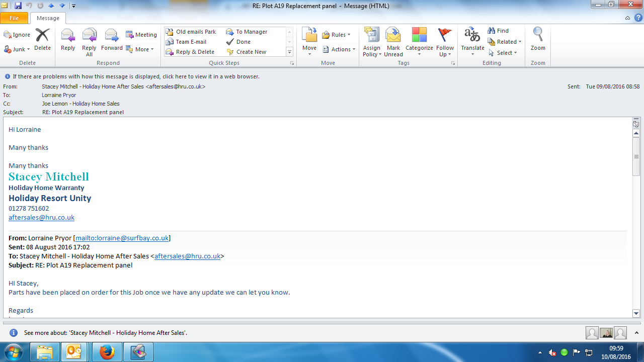Image resolution: width=644 pixels, height=362 pixels.
Task: Select the Message ribbon tab
Action: (48, 18)
